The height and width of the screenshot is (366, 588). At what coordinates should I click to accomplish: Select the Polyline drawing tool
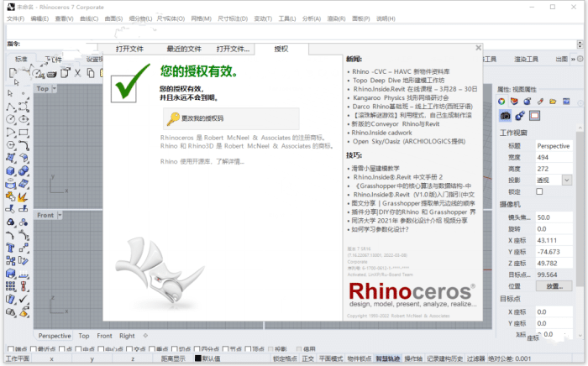[x=10, y=107]
